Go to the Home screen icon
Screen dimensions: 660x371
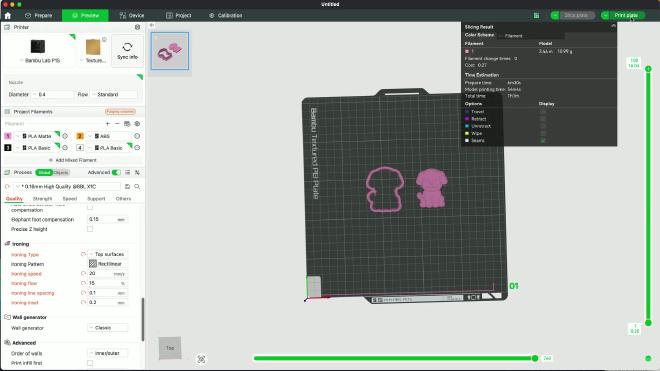point(8,15)
